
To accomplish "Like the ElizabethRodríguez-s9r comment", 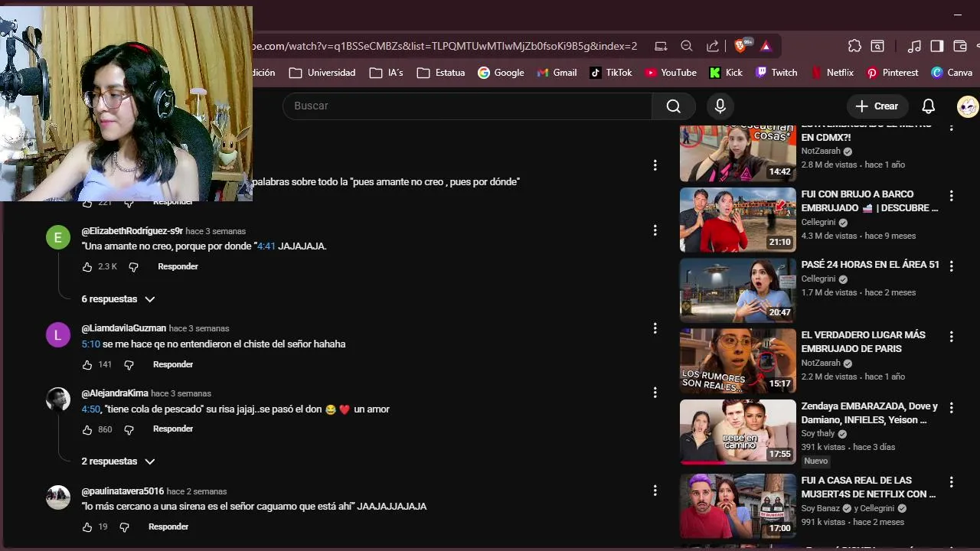I will [x=87, y=266].
